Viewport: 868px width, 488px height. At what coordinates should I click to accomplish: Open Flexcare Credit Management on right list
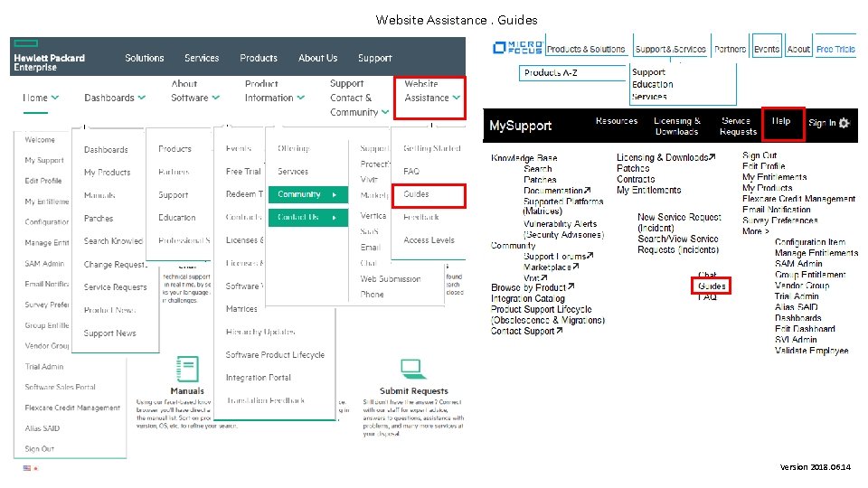coord(798,199)
